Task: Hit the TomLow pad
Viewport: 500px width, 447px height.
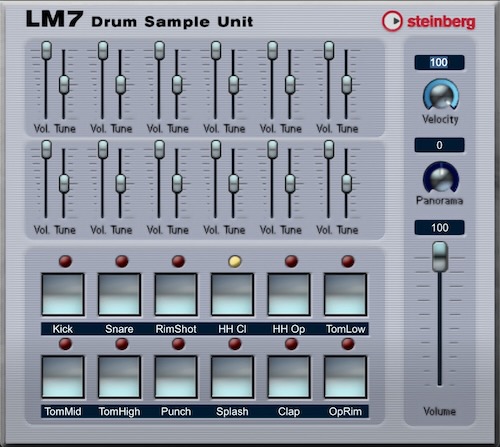Action: 345,294
